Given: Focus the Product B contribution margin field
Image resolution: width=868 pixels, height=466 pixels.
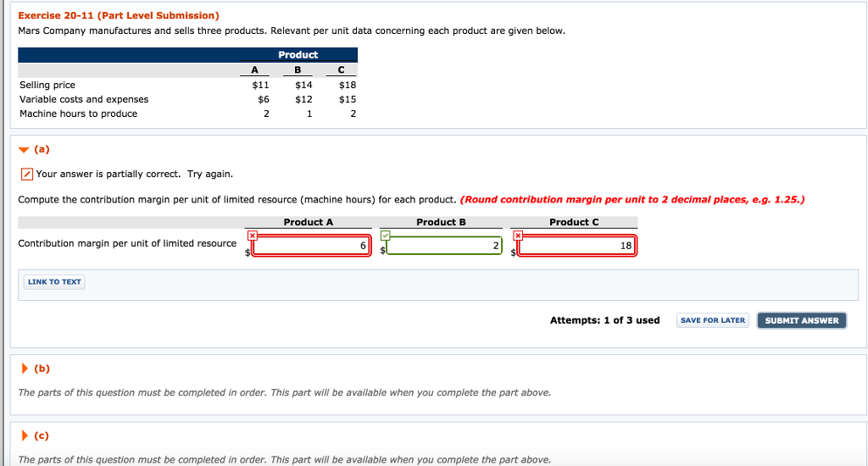Looking at the screenshot, I should 443,246.
